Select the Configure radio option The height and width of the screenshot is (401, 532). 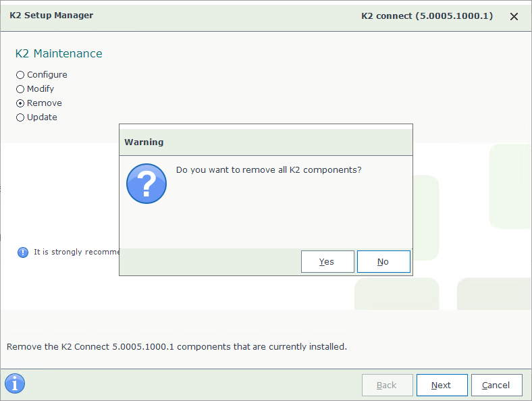click(x=42, y=75)
